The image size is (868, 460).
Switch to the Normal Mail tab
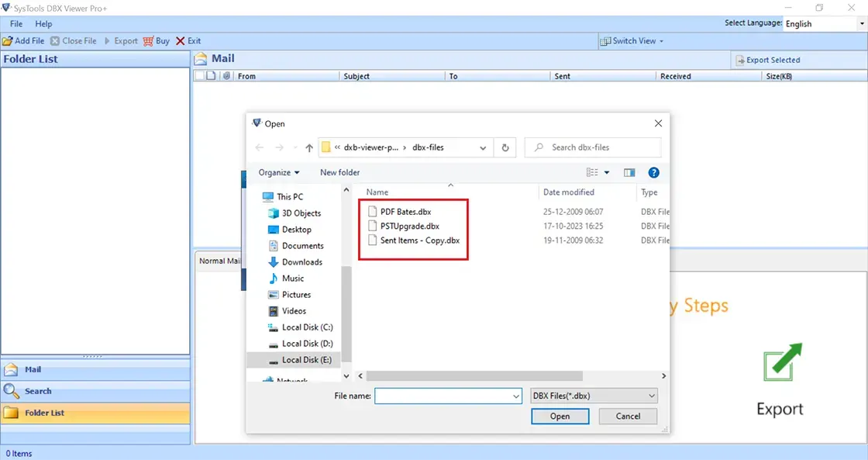[219, 261]
